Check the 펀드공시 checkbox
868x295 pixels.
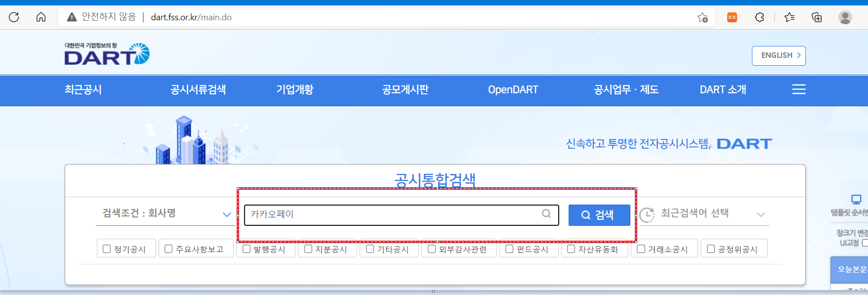[509, 249]
